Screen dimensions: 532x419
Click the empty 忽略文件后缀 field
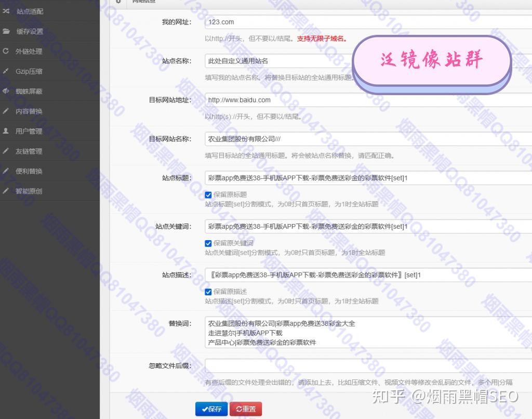(368, 366)
